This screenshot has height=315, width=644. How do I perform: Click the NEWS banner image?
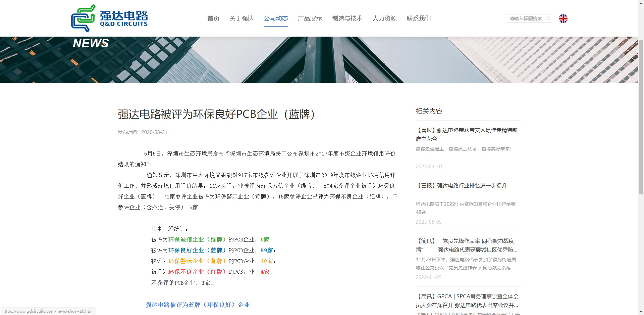(x=319, y=60)
